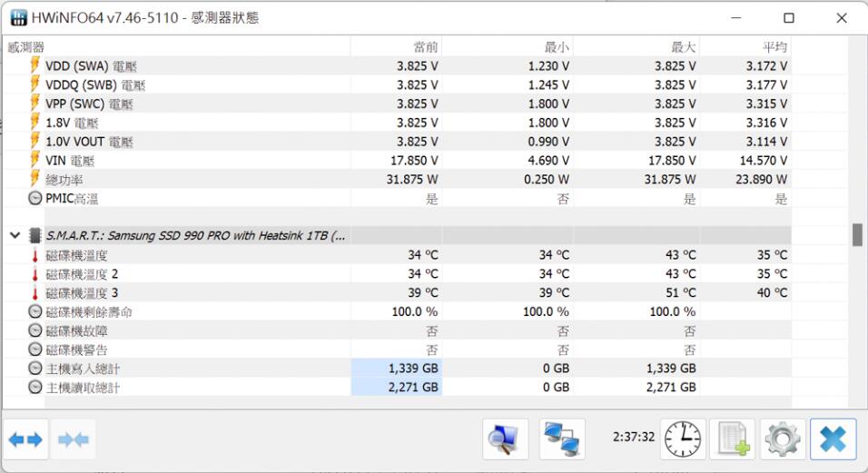Select the VDDQ (SWB) 電壓 row label
Screen dimensions: 868x473
95,84
